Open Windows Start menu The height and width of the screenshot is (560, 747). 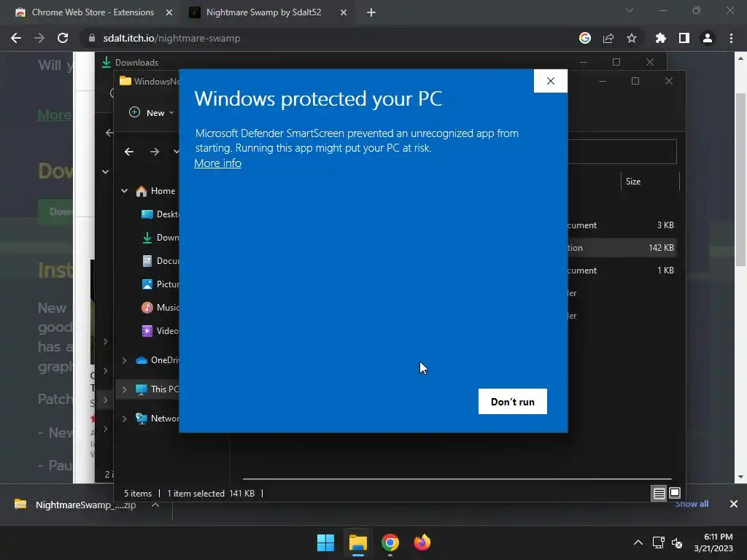point(326,542)
